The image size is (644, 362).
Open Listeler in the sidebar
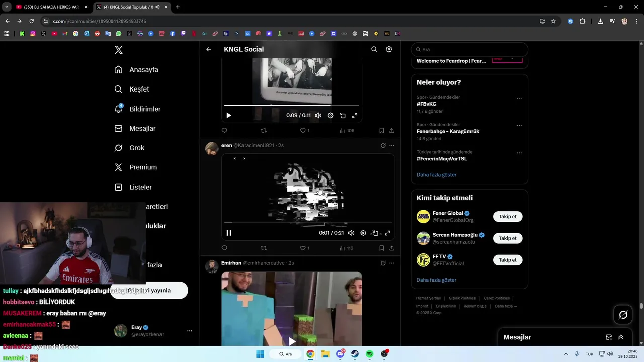pos(133,187)
